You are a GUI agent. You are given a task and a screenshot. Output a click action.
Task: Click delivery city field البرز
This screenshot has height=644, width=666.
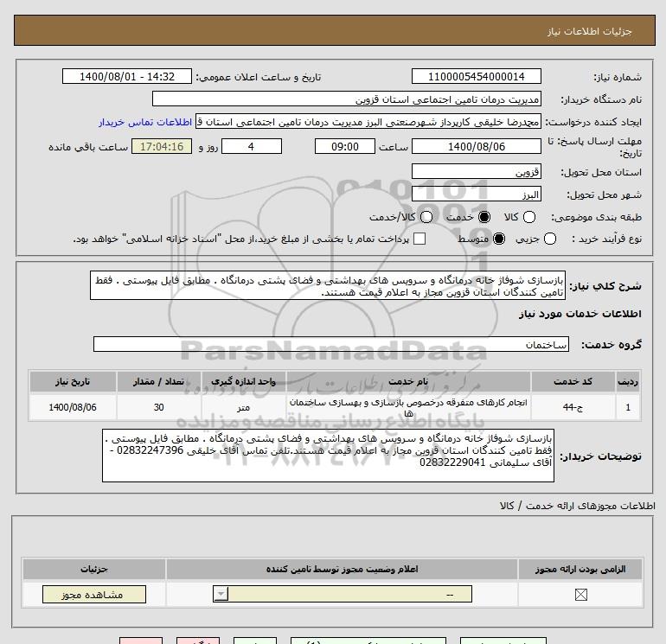[x=476, y=194]
